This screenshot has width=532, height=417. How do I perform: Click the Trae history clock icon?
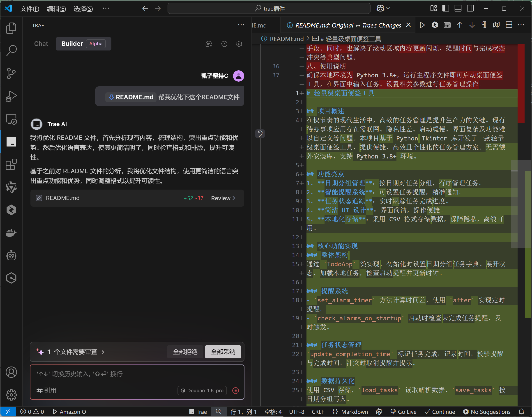(x=224, y=44)
